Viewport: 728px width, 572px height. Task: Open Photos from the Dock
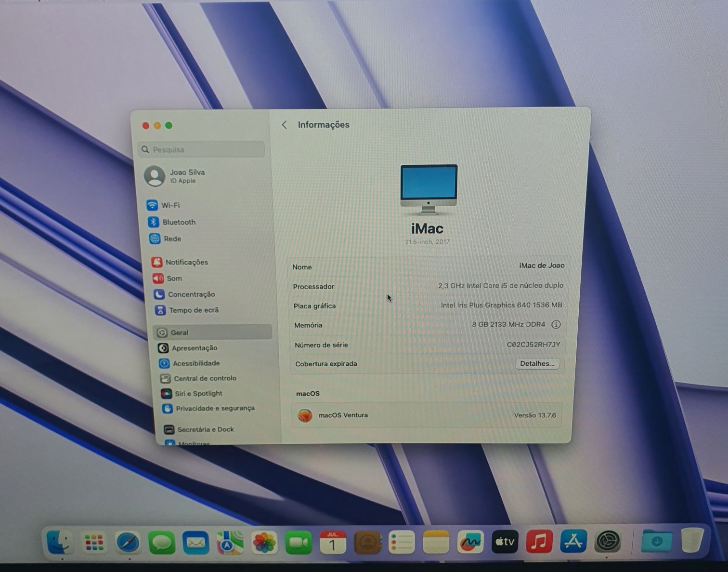point(264,543)
